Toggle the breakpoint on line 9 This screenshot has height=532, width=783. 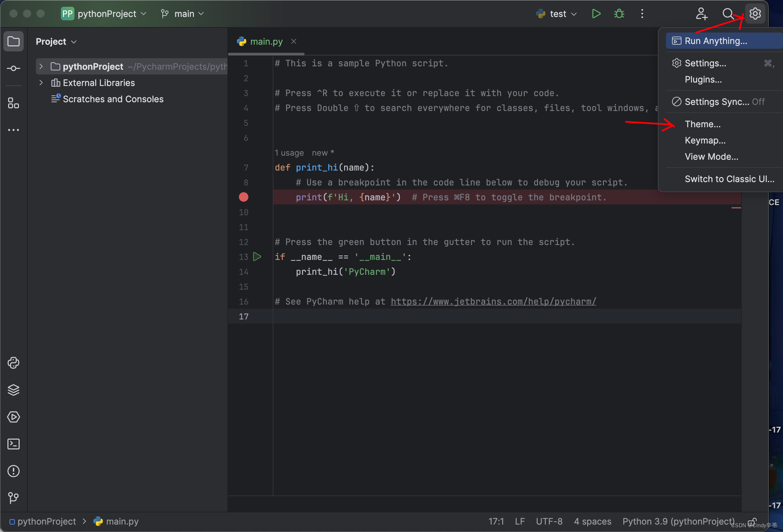coord(244,197)
